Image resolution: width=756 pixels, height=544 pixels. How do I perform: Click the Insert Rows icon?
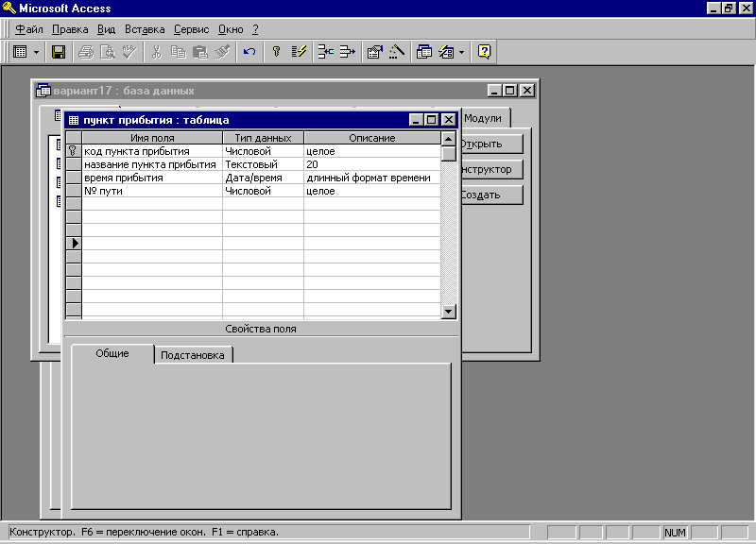325,52
